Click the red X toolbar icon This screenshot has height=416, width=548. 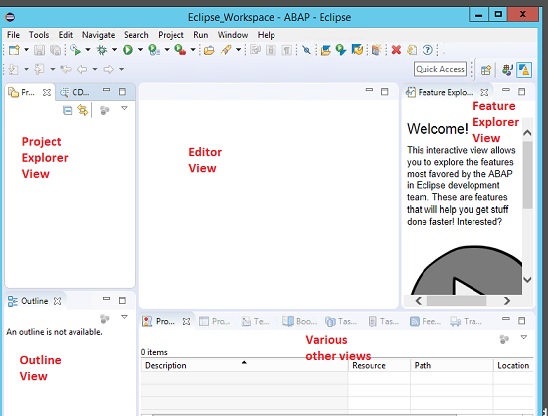pyautogui.click(x=396, y=50)
